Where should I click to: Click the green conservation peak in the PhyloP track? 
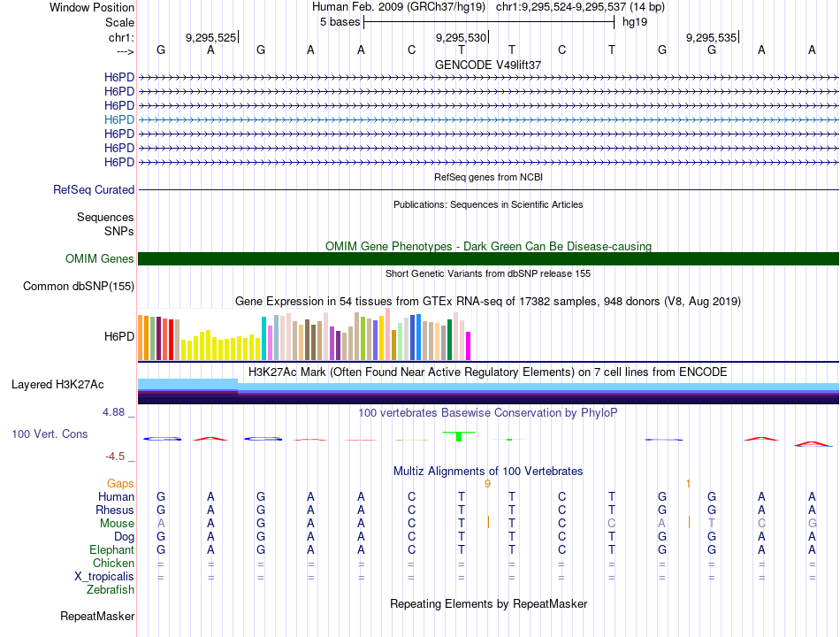tap(459, 436)
